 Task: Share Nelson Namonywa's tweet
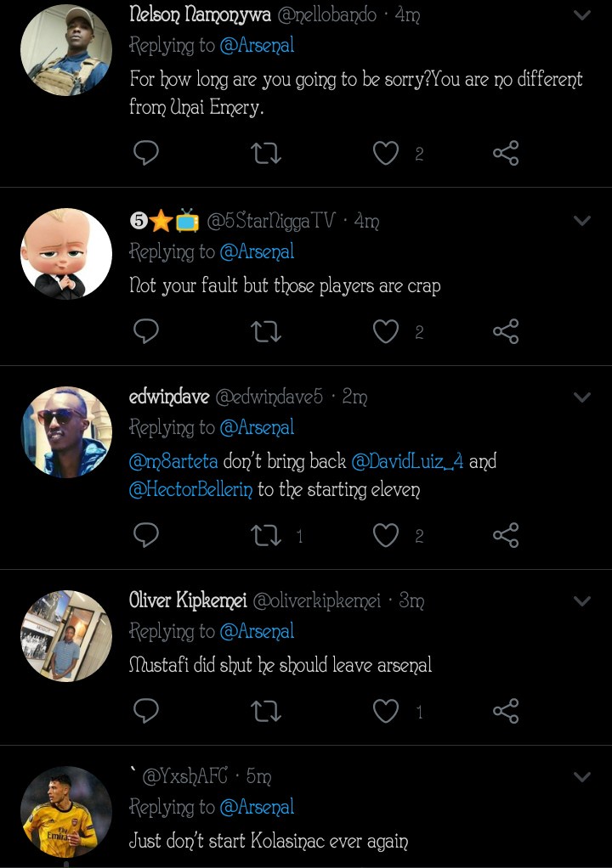point(506,154)
